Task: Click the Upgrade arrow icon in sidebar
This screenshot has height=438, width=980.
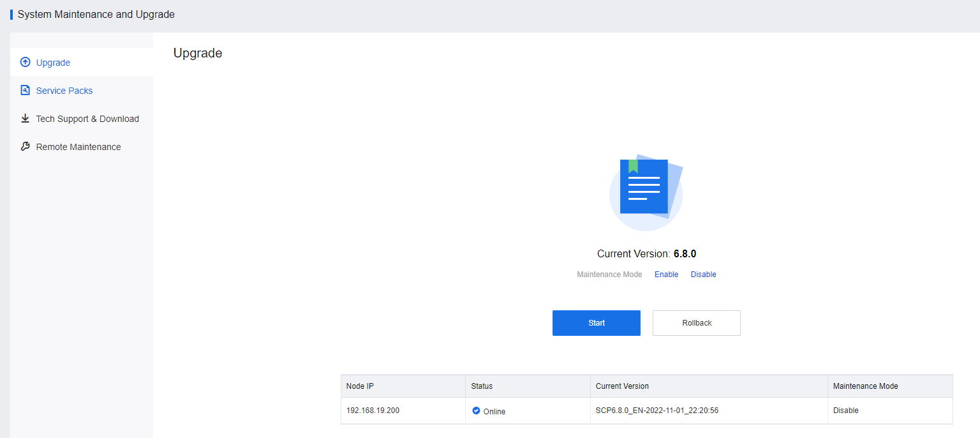Action: pos(26,63)
